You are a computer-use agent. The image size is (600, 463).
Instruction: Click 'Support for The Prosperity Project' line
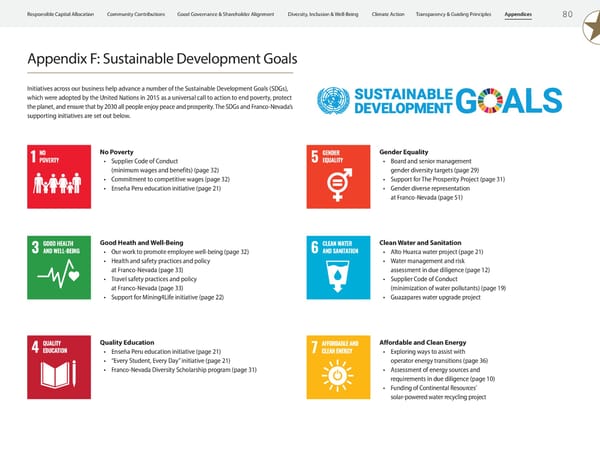coord(447,179)
